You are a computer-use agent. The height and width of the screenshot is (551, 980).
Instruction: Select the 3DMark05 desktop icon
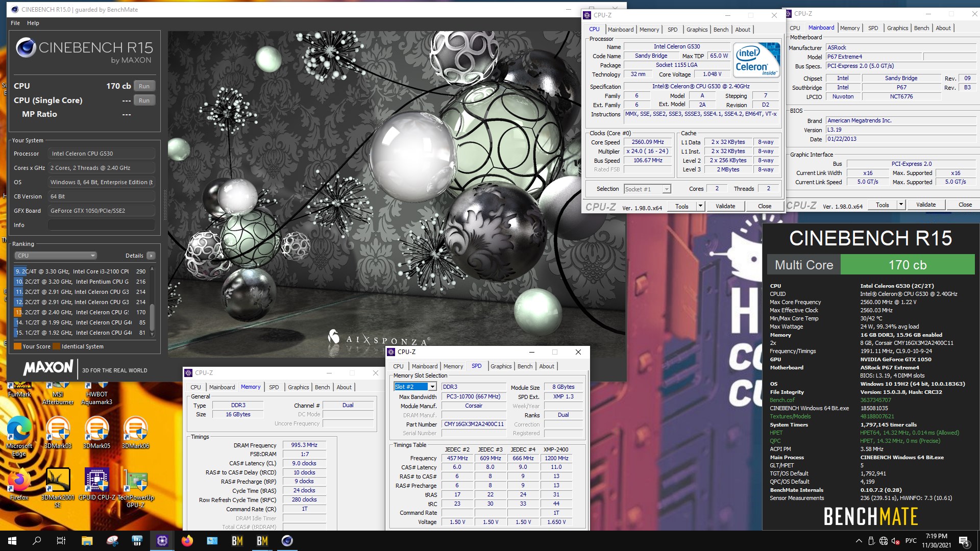click(x=97, y=432)
